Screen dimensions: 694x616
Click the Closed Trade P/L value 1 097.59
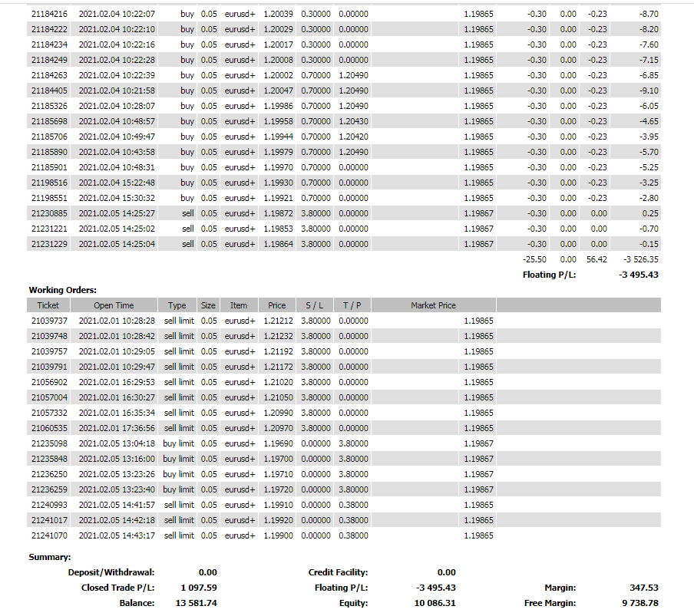(x=198, y=588)
